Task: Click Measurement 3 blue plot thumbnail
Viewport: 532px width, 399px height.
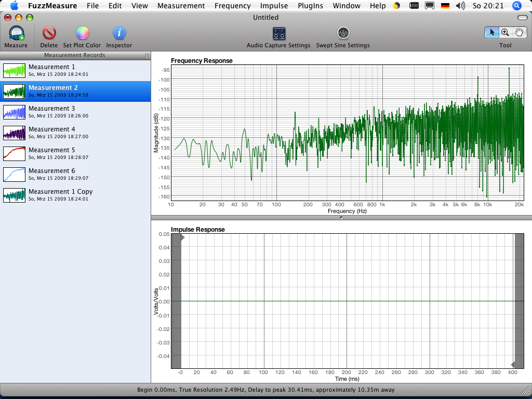Action: point(14,112)
